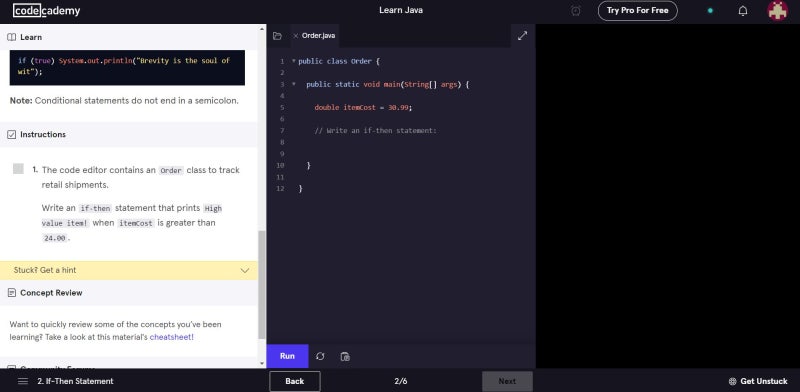Click the timer alarm clock icon
Screen dimensions: 800x392
click(x=576, y=11)
